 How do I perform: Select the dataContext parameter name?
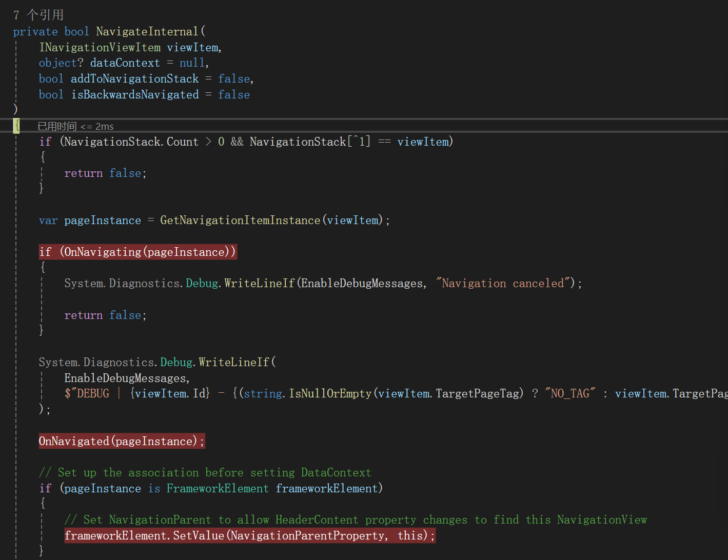[125, 63]
